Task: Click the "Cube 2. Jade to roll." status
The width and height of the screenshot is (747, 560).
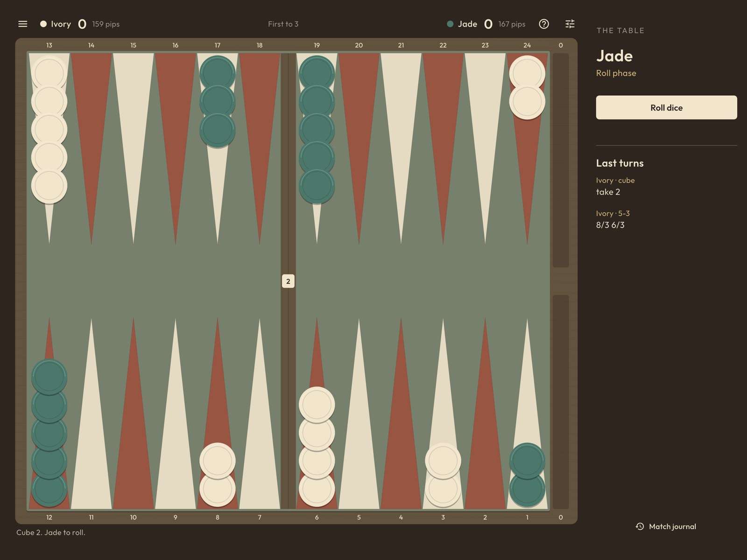Action: [51, 532]
